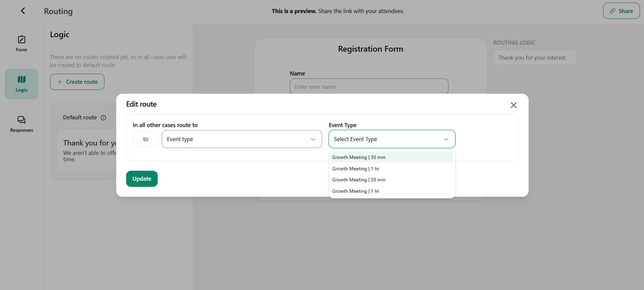Open the Form sidebar tab
The width and height of the screenshot is (644, 290).
click(21, 44)
